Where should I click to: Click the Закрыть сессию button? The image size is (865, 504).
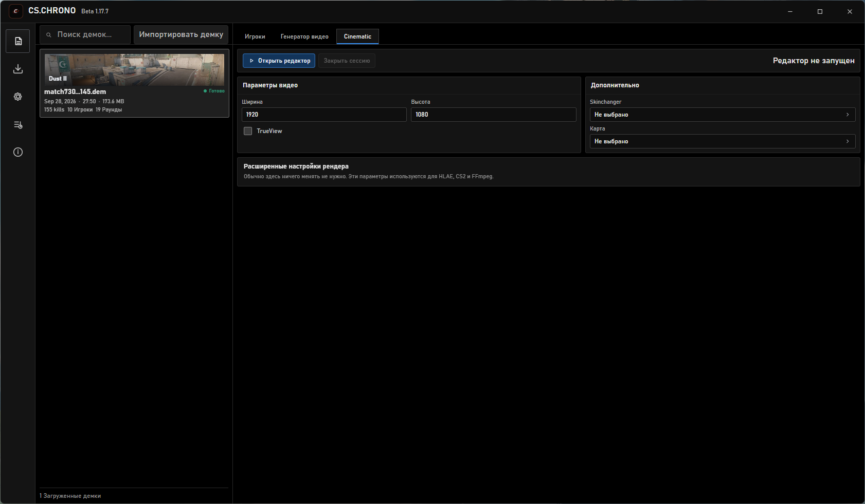coord(347,61)
